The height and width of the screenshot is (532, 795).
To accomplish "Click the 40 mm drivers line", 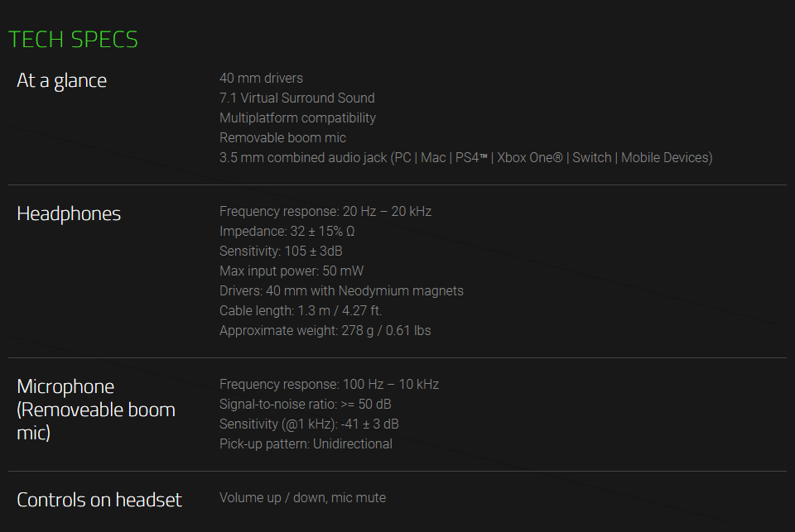I will [x=261, y=78].
